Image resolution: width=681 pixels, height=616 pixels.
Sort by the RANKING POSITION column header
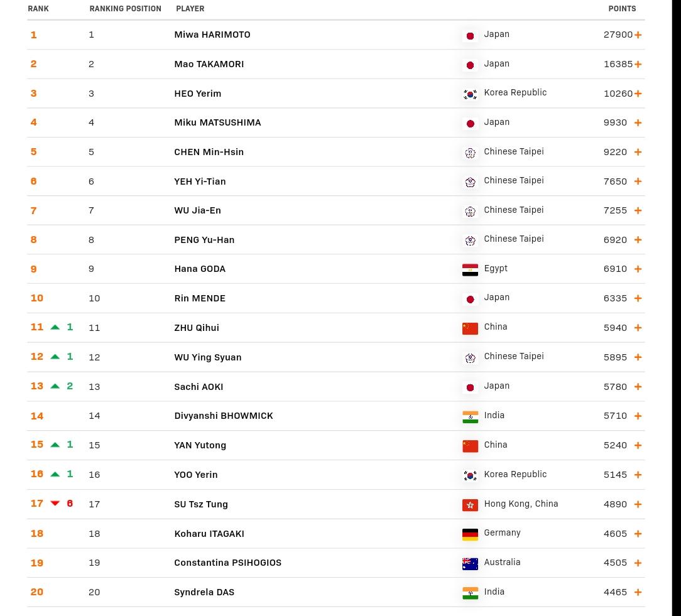pyautogui.click(x=125, y=9)
